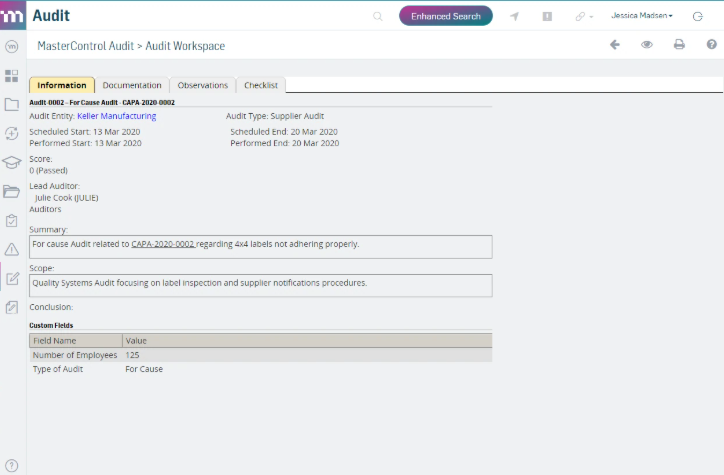The height and width of the screenshot is (475, 724).
Task: Click the value 125 cell
Action: click(x=132, y=355)
